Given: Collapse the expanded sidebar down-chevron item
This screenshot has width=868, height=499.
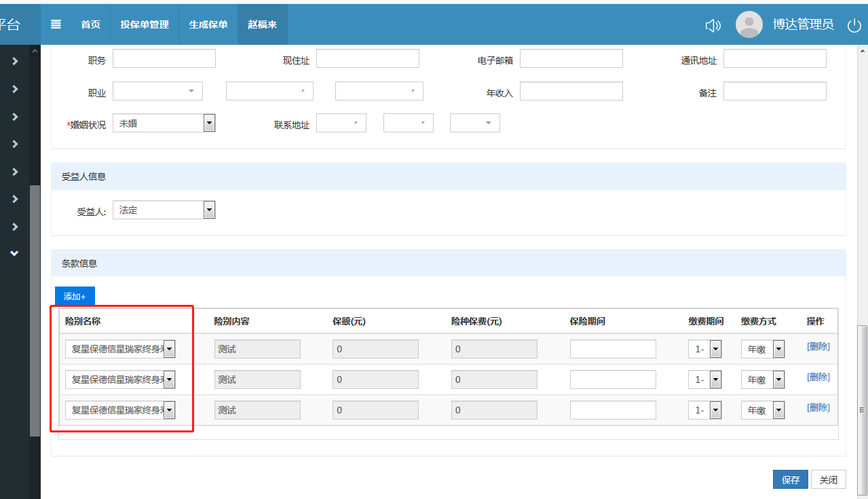Looking at the screenshot, I should point(15,253).
